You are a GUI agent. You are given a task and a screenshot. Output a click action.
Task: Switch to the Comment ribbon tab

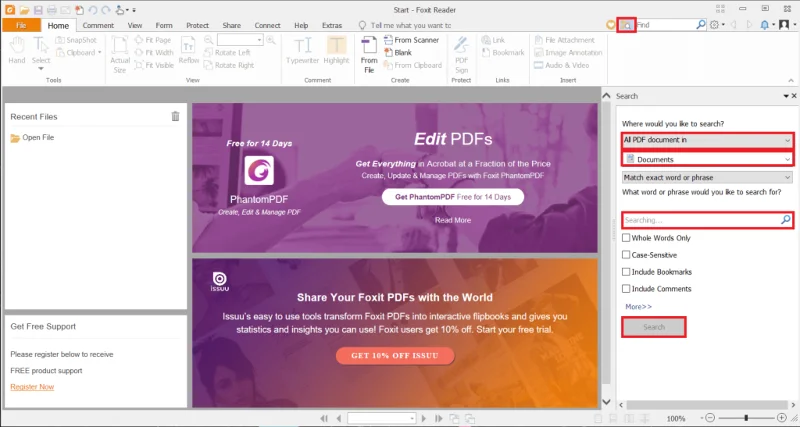click(x=98, y=25)
